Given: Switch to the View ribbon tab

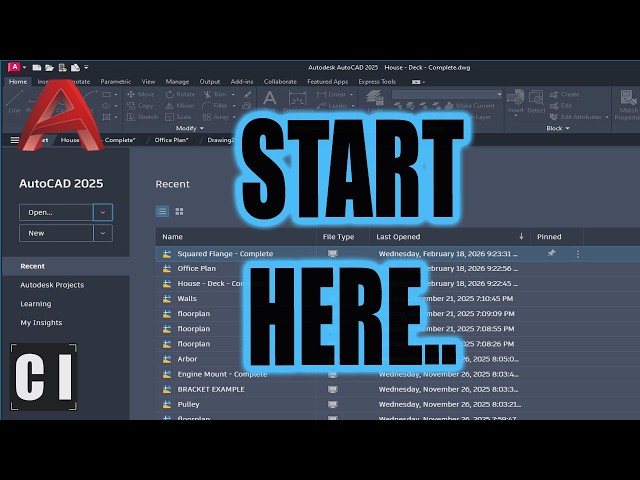Looking at the screenshot, I should [x=148, y=82].
